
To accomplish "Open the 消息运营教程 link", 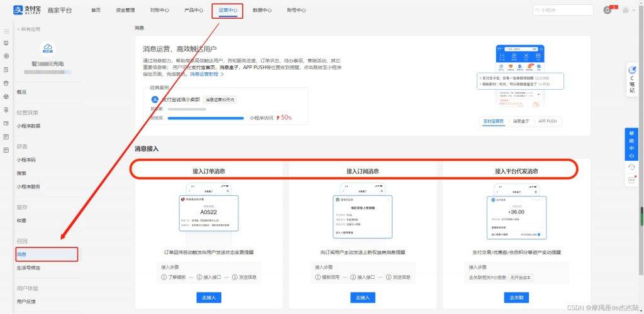I will (206, 74).
